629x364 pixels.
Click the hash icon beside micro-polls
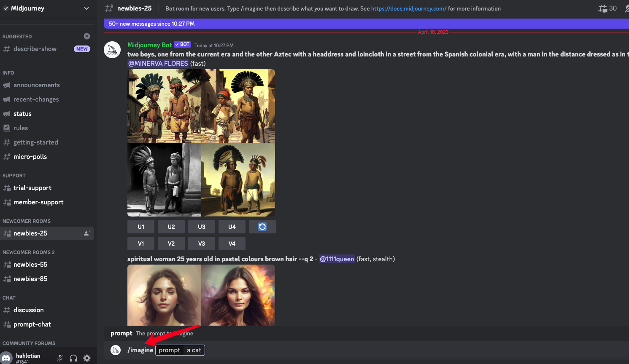tap(7, 157)
